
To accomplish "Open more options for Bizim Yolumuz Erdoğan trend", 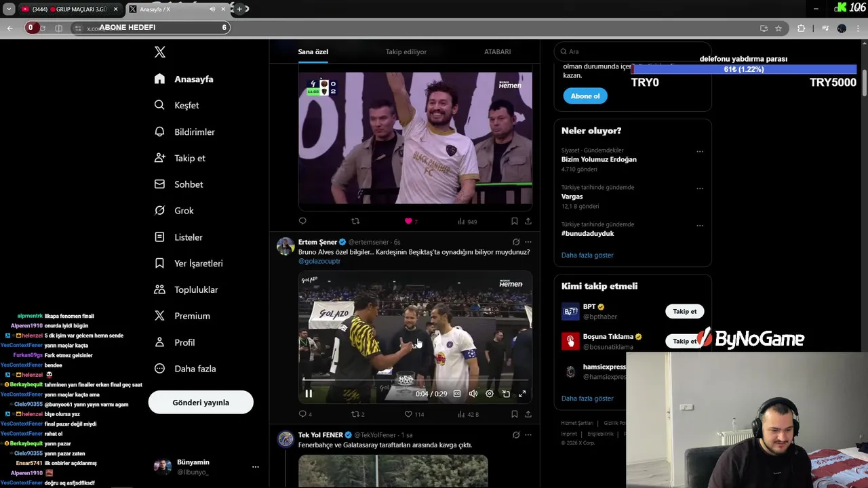I will pyautogui.click(x=700, y=152).
